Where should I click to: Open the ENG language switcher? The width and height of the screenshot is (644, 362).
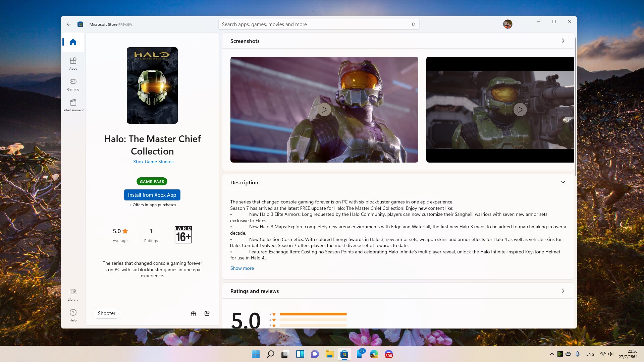tap(590, 354)
